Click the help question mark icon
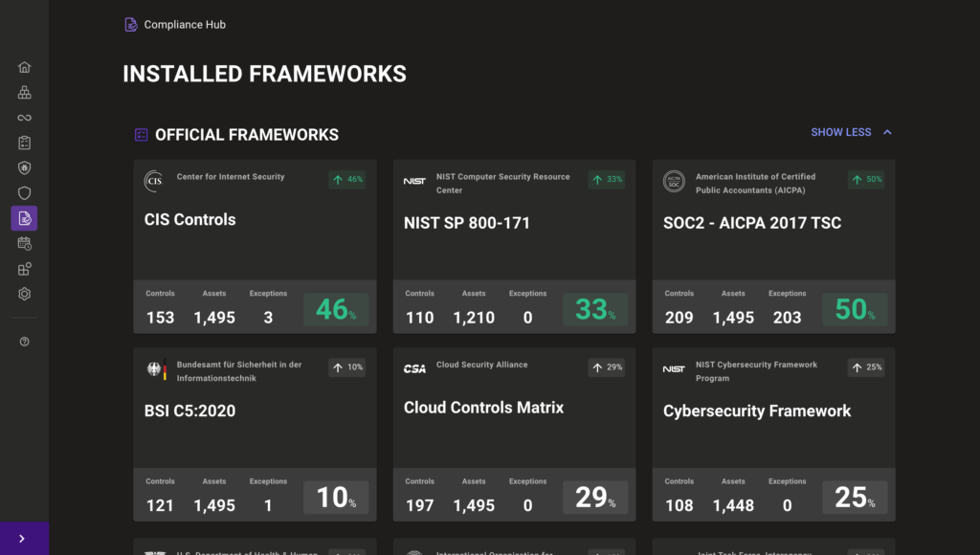 point(24,342)
